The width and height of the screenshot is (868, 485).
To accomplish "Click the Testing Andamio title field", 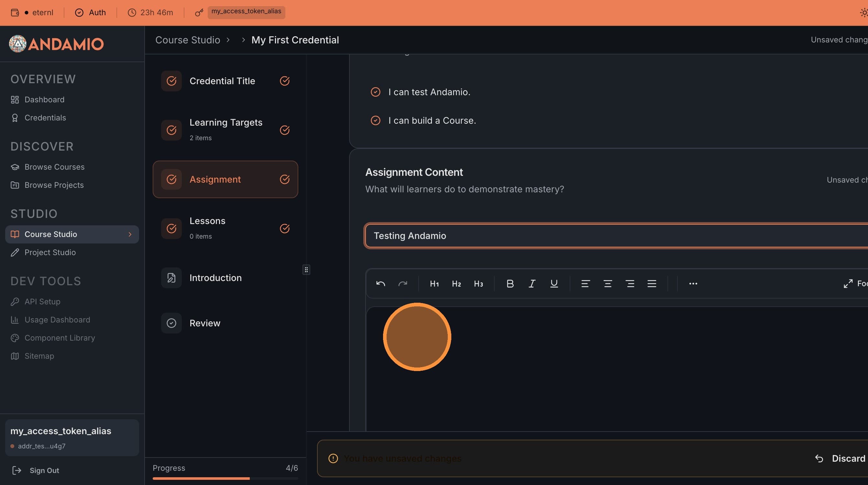I will 539,236.
